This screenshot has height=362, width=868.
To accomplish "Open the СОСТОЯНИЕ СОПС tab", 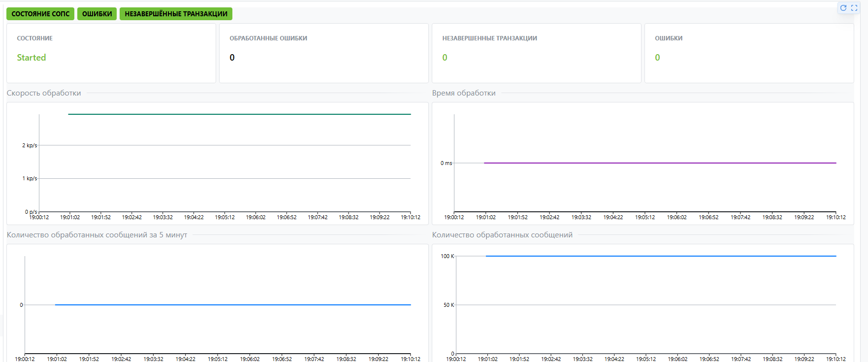I will tap(40, 14).
